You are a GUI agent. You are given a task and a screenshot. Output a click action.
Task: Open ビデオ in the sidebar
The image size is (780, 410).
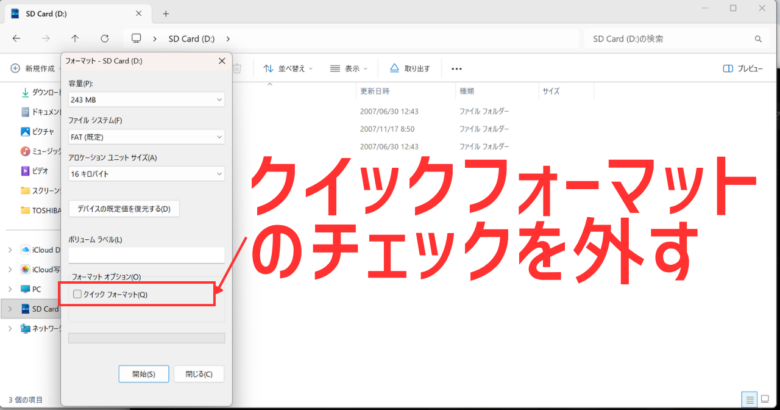pyautogui.click(x=35, y=171)
